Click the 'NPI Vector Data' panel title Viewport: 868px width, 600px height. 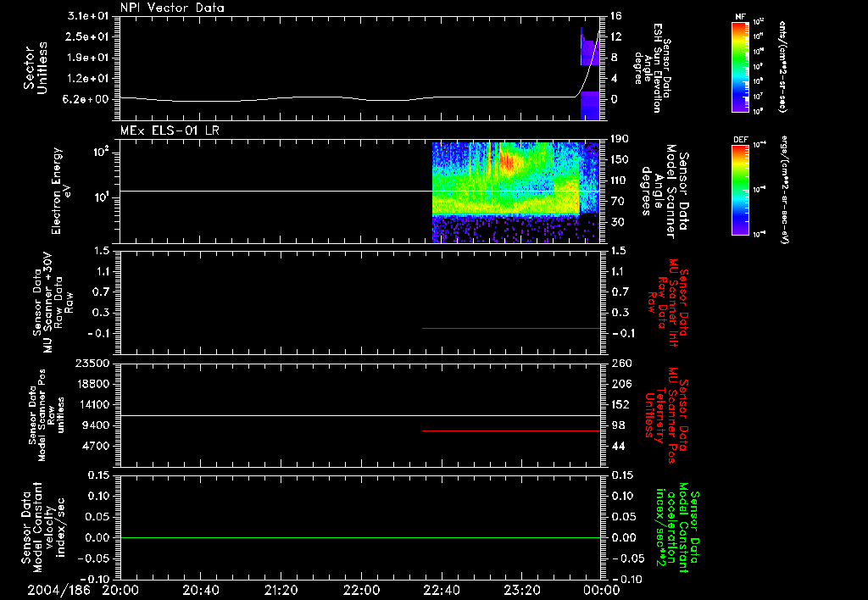[172, 8]
